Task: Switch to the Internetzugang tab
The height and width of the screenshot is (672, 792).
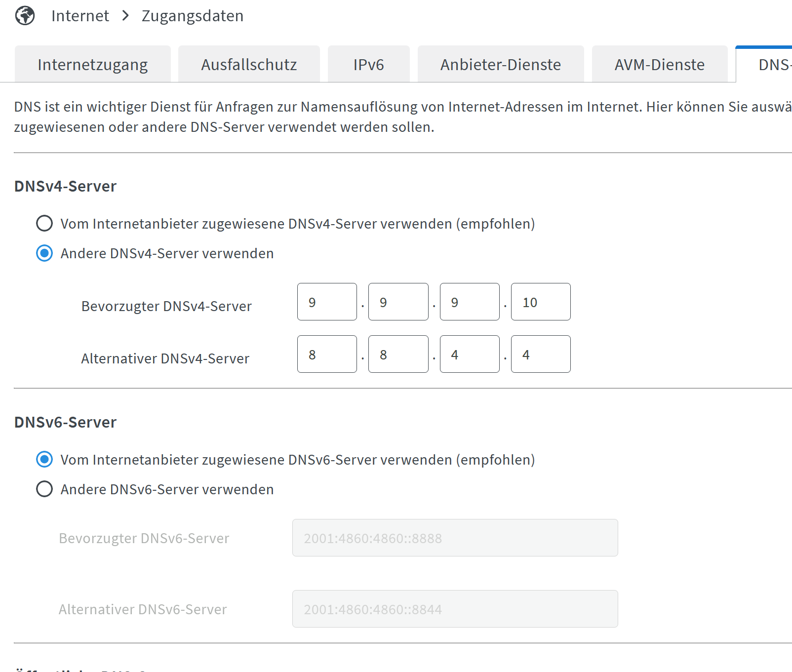Action: click(93, 64)
